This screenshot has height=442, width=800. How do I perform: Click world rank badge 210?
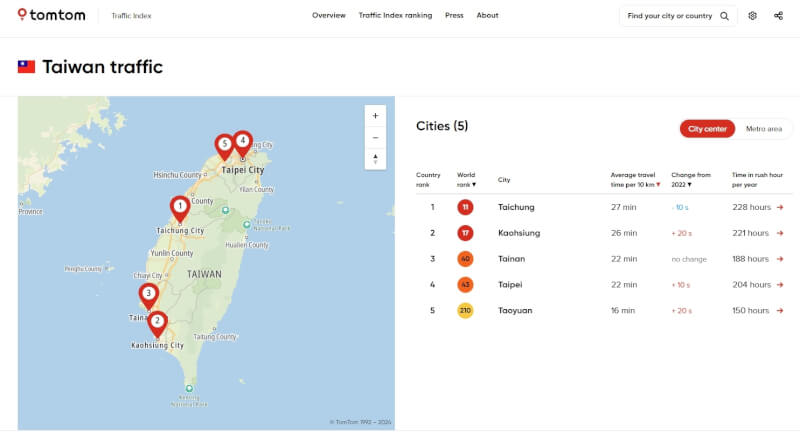tap(465, 310)
